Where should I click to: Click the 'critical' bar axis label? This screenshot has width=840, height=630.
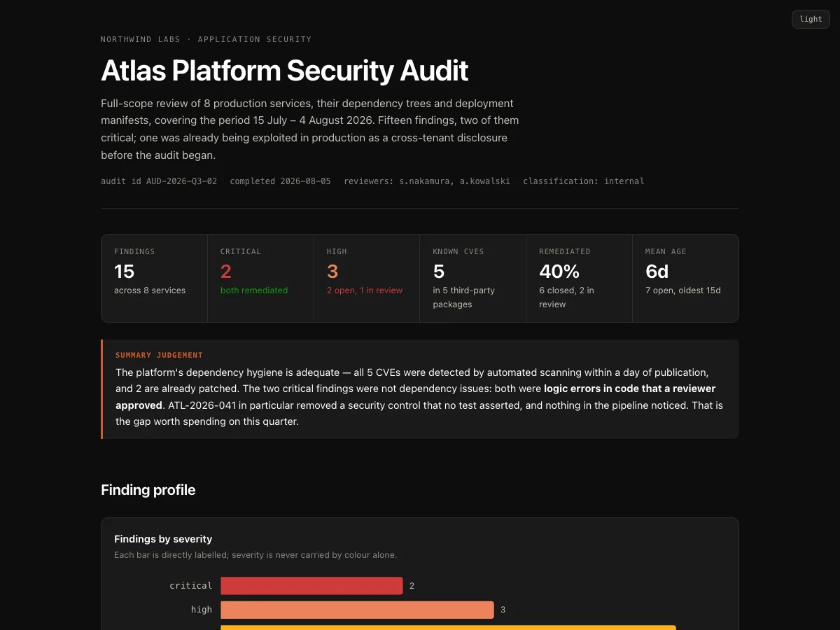[x=190, y=586]
